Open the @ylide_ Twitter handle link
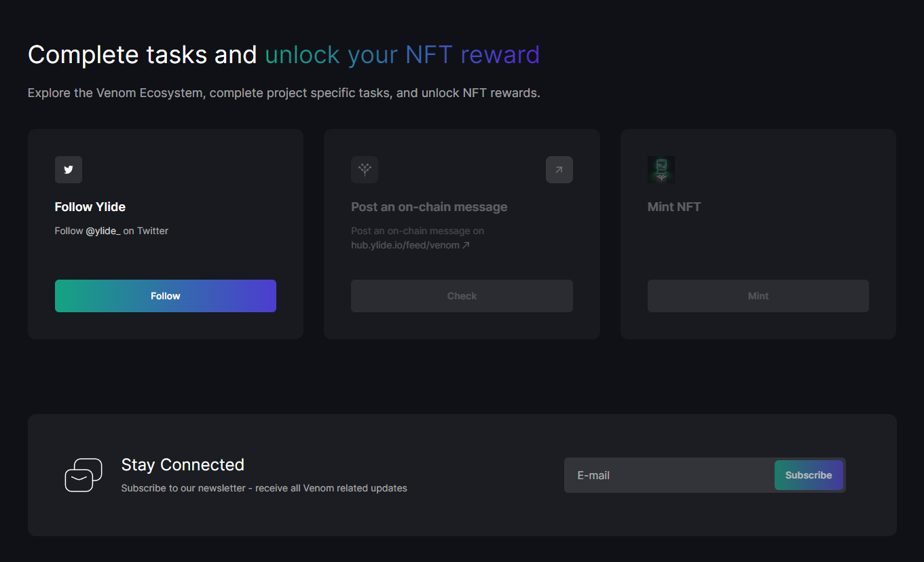 (103, 231)
